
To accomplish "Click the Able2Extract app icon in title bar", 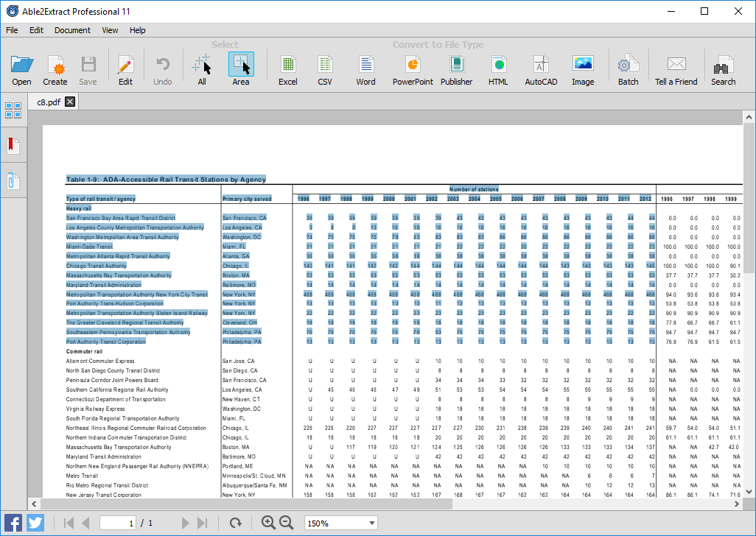I will point(12,11).
